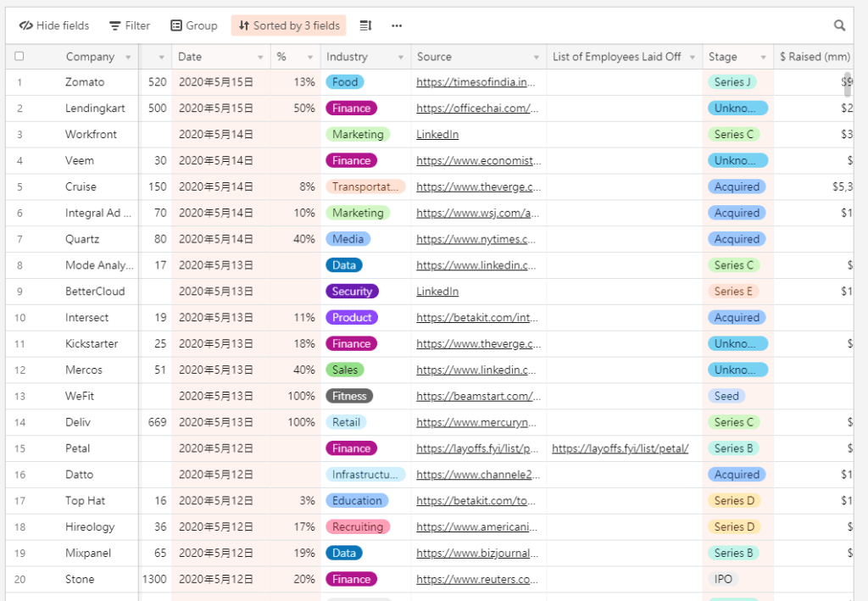Open timesofindia source link for Zomato
The width and height of the screenshot is (868, 601).
[476, 82]
